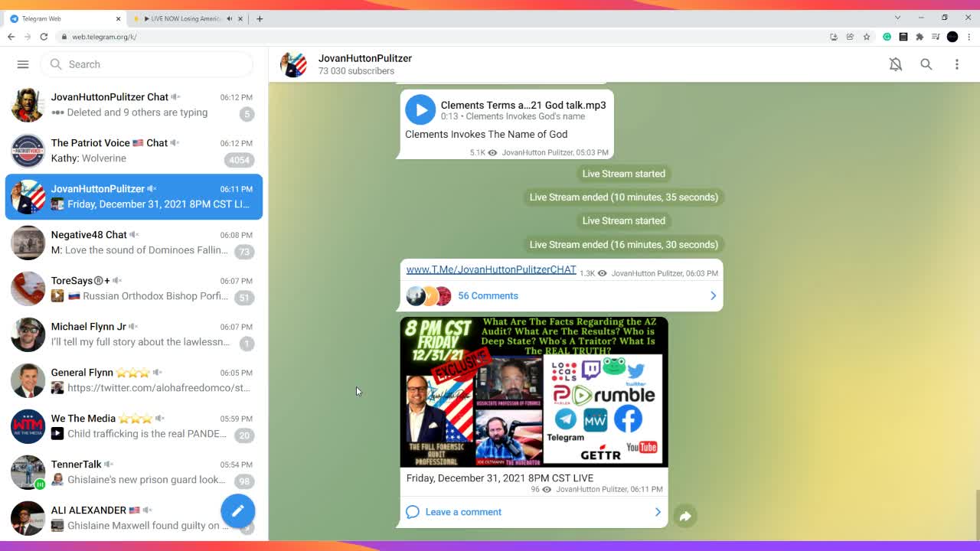The width and height of the screenshot is (980, 551).
Task: Reload the current page
Action: coord(44,37)
